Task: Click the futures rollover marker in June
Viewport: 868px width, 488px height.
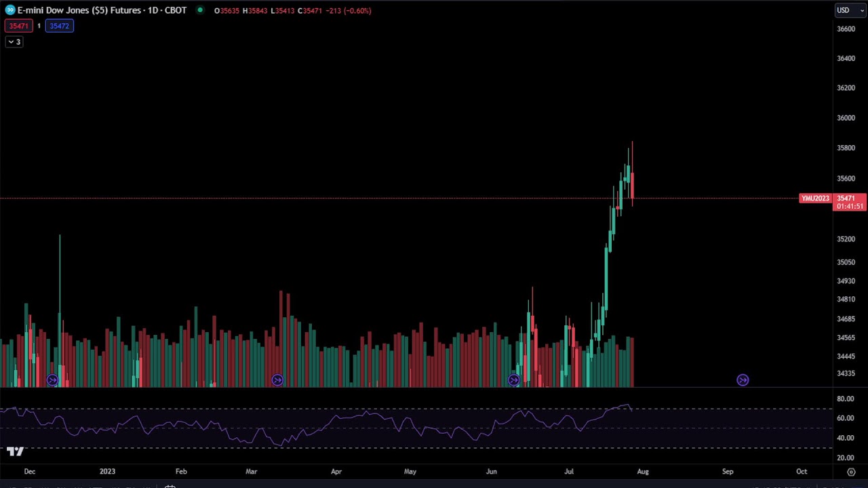Action: pos(514,380)
